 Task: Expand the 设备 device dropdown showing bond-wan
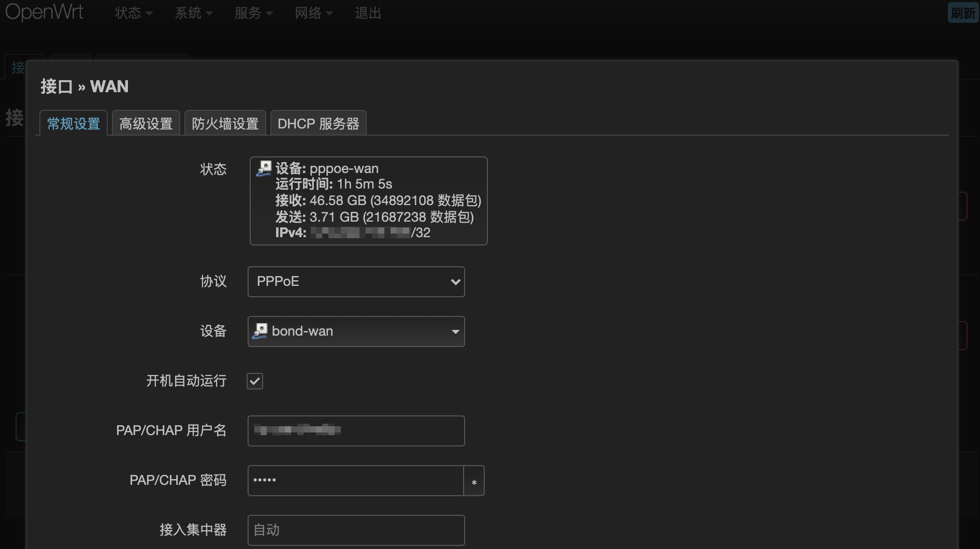pyautogui.click(x=356, y=331)
